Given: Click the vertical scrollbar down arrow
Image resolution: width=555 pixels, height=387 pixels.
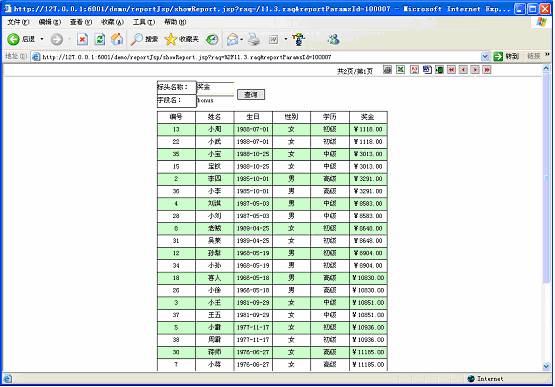Looking at the screenshot, I should (x=546, y=366).
